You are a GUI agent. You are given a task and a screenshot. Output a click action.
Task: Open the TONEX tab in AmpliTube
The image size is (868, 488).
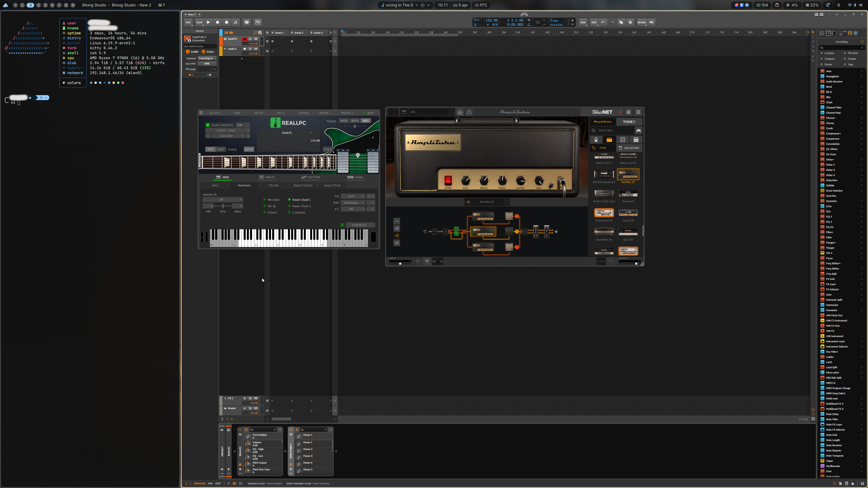click(x=629, y=122)
